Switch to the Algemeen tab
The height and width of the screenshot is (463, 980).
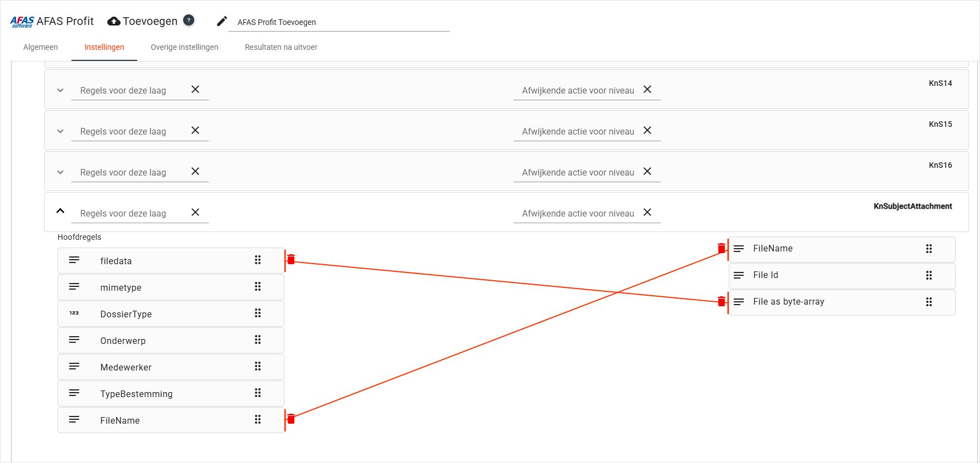[x=40, y=47]
